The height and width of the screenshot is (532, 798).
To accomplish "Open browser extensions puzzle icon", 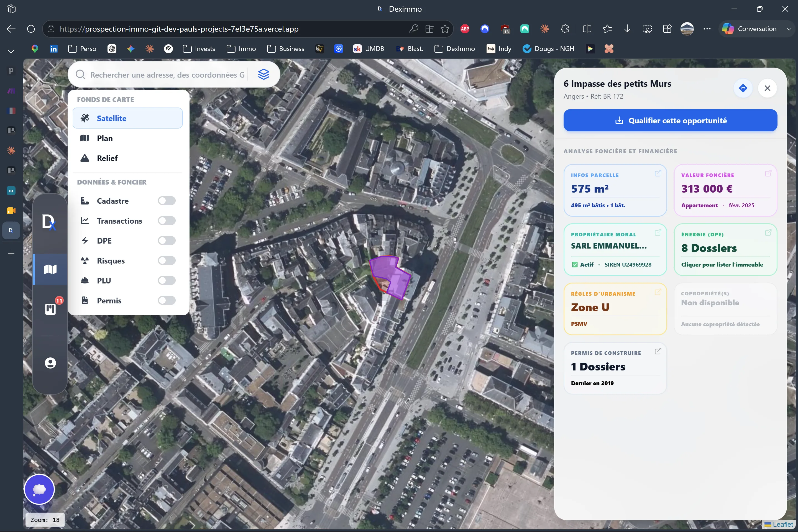I will [x=565, y=29].
